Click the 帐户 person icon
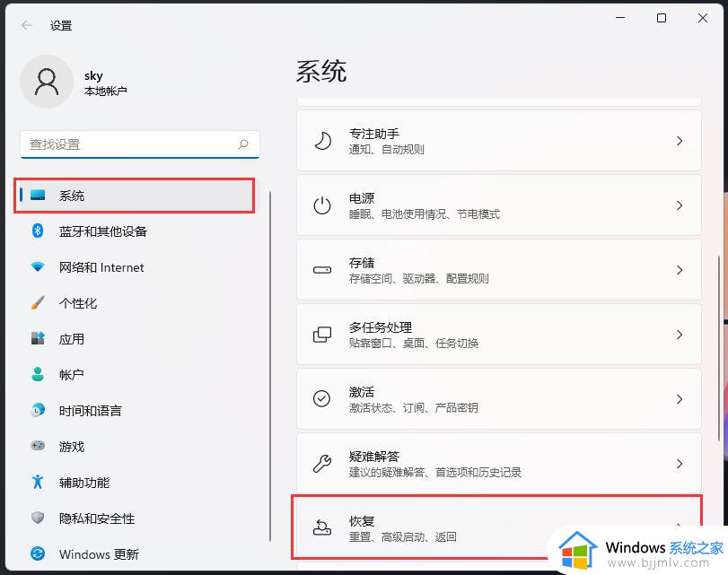Viewport: 728px width, 575px height. (38, 374)
